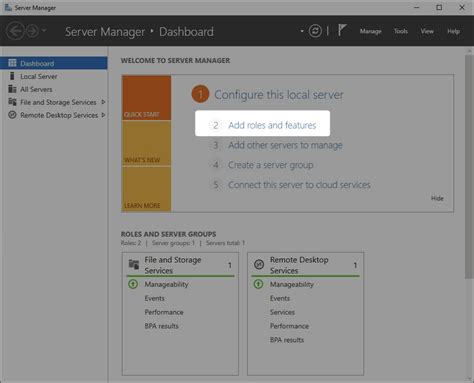Click the back navigation arrow
The image size is (474, 383).
(x=15, y=31)
